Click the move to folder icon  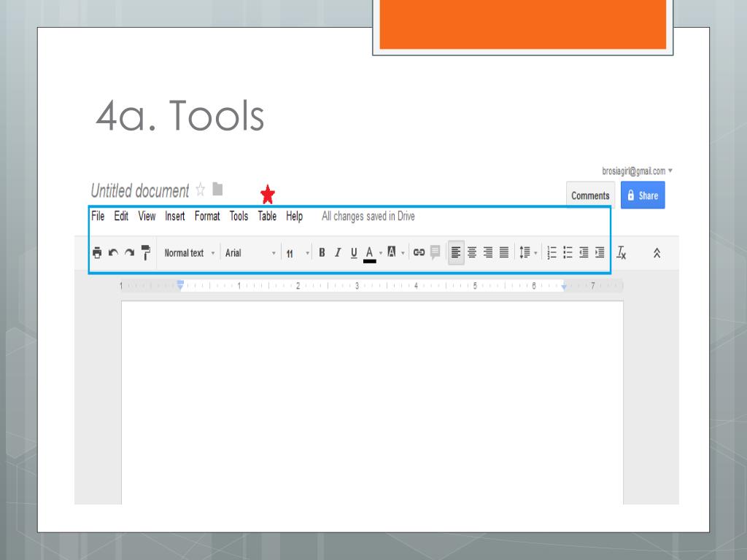point(217,189)
